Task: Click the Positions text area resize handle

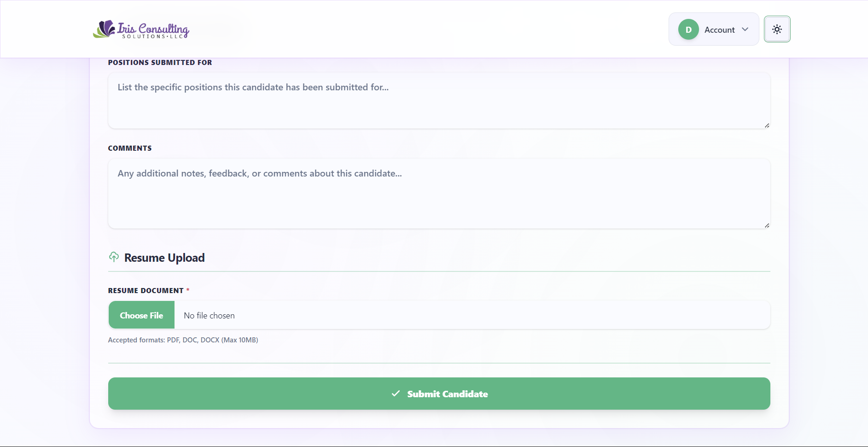Action: [x=767, y=125]
